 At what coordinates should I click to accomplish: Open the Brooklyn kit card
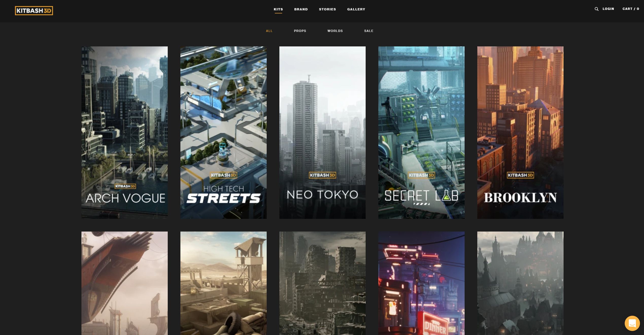coord(520,132)
